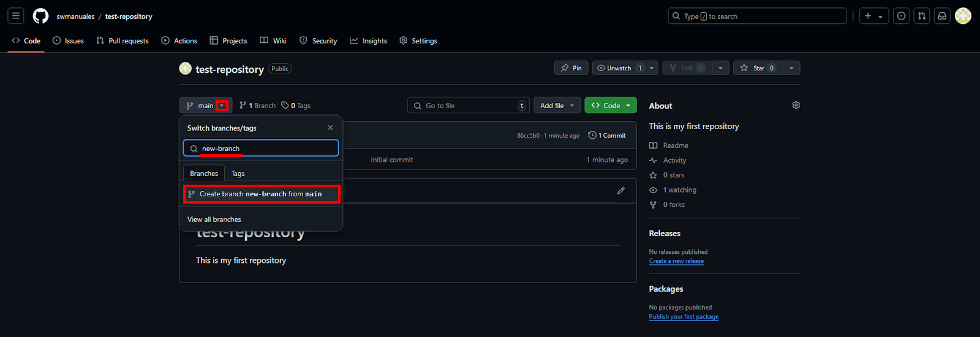Open the 1 watching link
980x337 pixels.
[x=673, y=190]
